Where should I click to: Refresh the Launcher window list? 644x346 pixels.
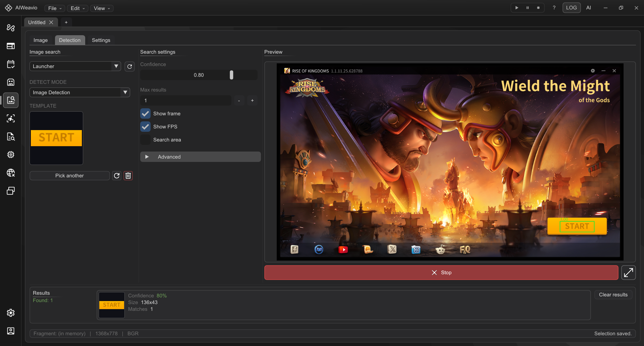[x=129, y=66]
